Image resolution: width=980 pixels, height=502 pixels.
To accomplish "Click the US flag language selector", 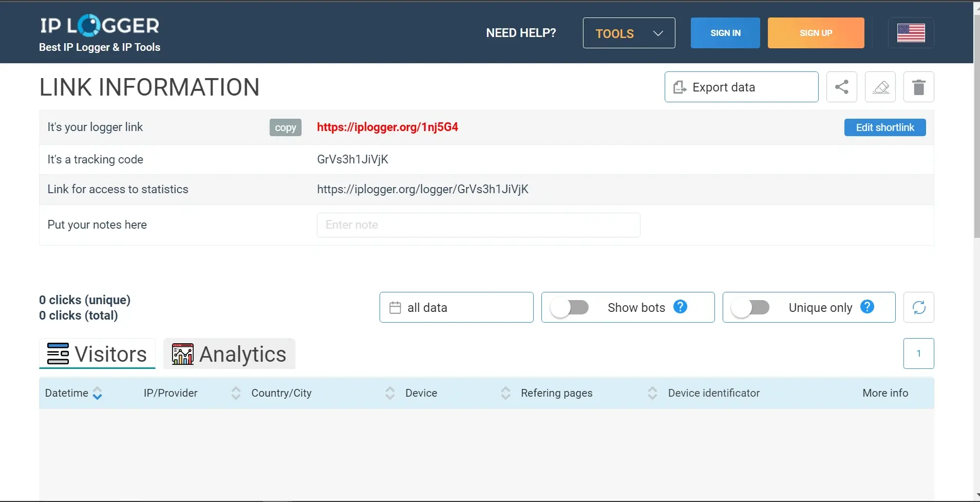I will 911,33.
